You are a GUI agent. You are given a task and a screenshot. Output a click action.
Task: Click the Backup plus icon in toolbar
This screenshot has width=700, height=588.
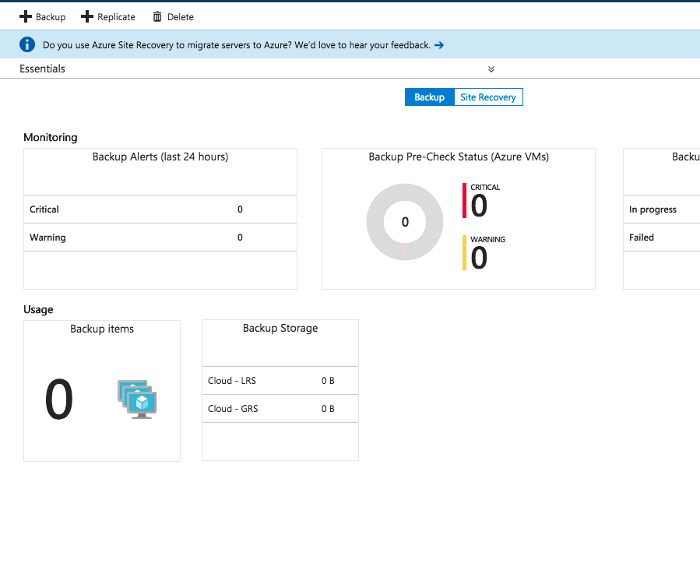point(26,16)
